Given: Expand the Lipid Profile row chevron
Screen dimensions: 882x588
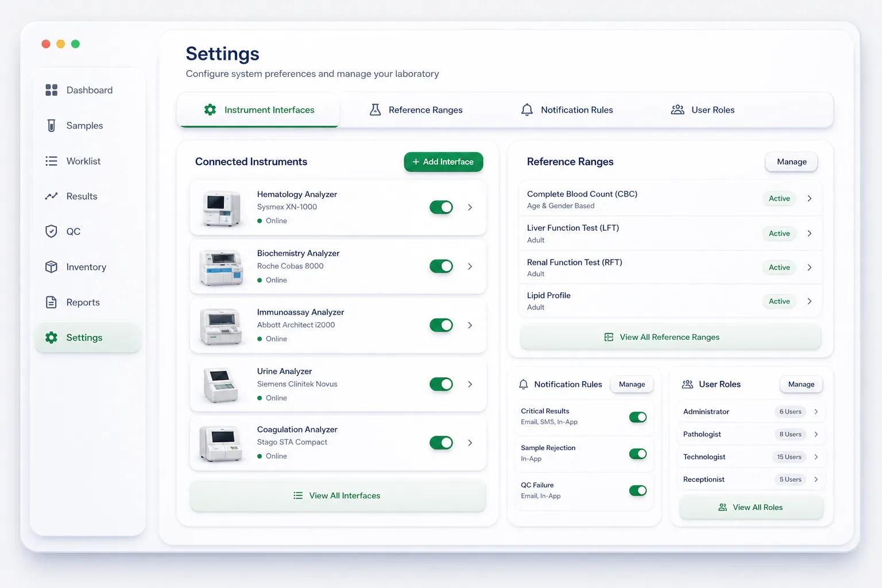Looking at the screenshot, I should point(809,301).
